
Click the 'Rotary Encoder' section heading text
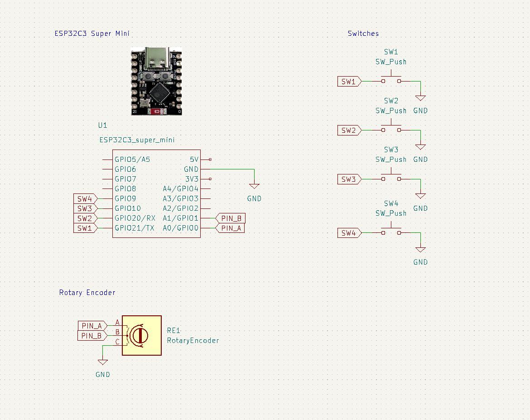87,293
